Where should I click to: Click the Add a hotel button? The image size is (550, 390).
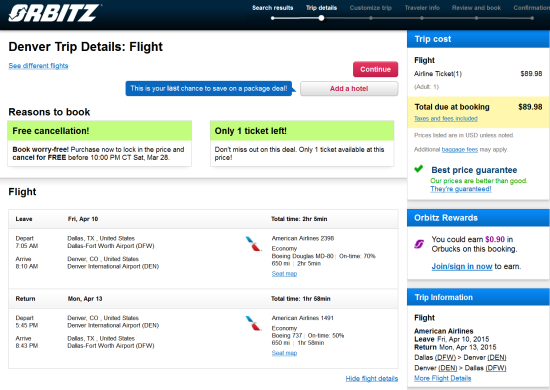[x=349, y=89]
